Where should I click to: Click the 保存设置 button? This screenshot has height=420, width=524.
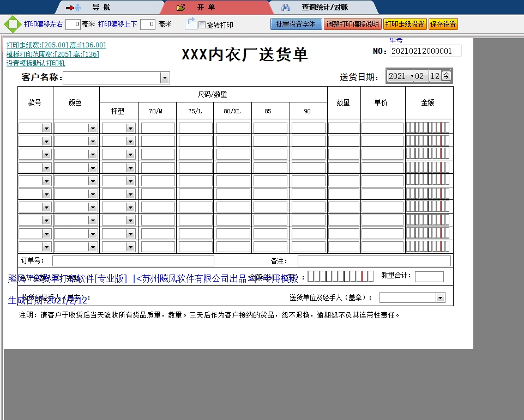[x=443, y=25]
